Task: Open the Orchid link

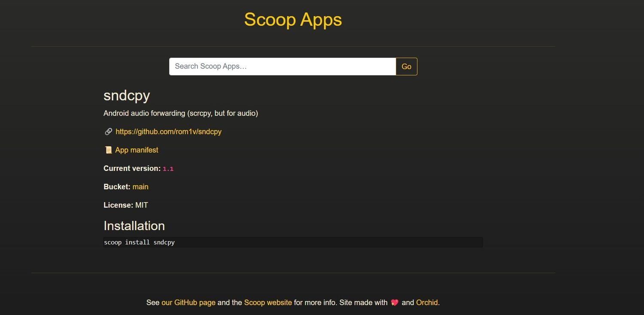Action: 427,303
